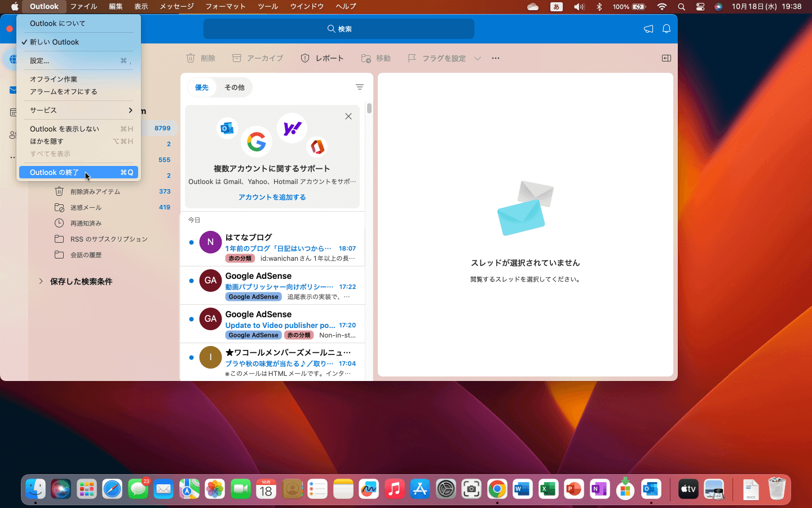Select Outlook について menu item
The height and width of the screenshot is (508, 812).
click(x=78, y=23)
